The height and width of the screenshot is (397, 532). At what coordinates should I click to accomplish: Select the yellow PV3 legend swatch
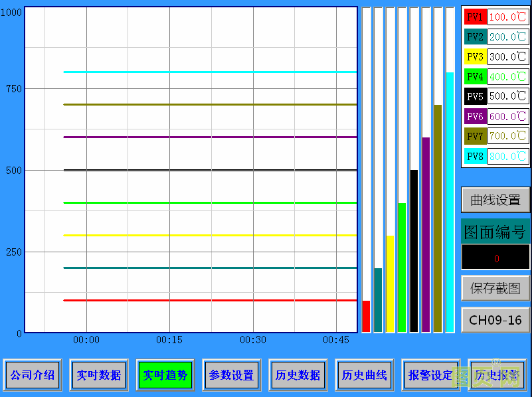(x=475, y=57)
